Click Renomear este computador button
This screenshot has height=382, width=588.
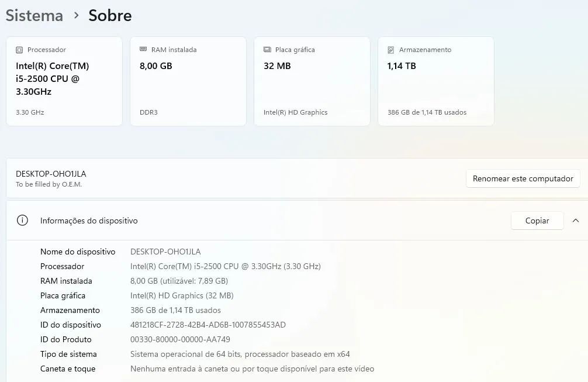pyautogui.click(x=523, y=178)
